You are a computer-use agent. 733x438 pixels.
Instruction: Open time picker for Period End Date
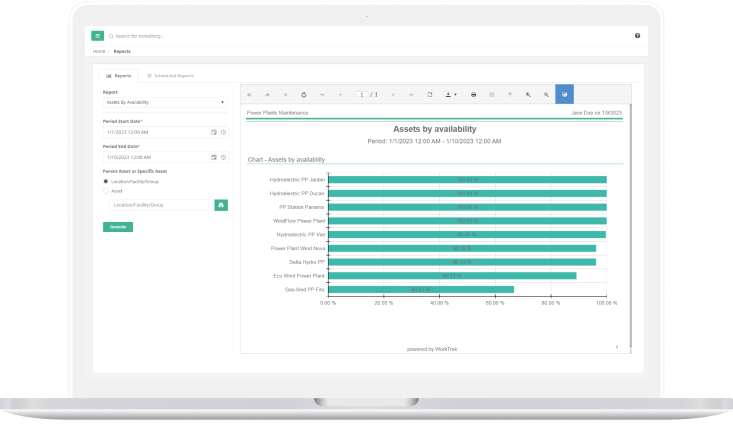[x=223, y=157]
